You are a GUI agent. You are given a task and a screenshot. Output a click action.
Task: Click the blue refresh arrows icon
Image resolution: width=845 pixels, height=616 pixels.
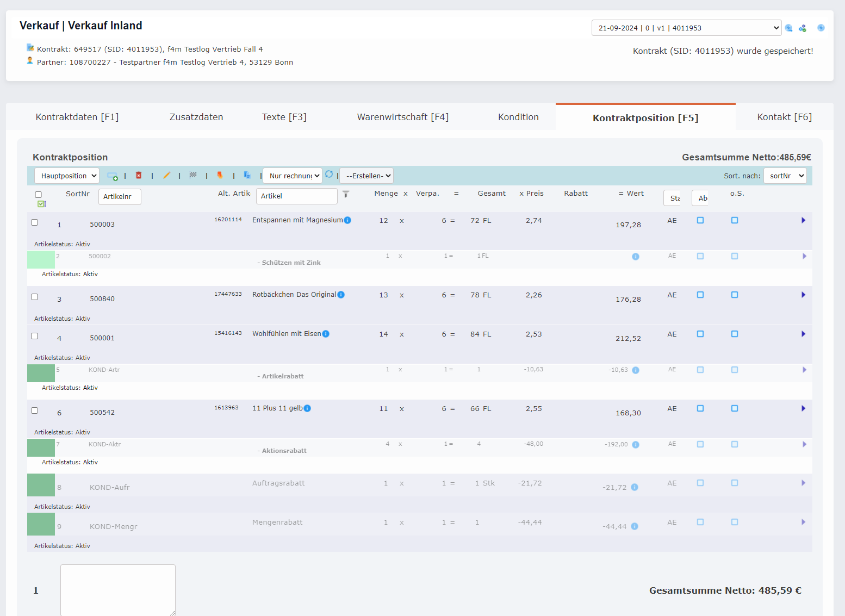coord(329,175)
